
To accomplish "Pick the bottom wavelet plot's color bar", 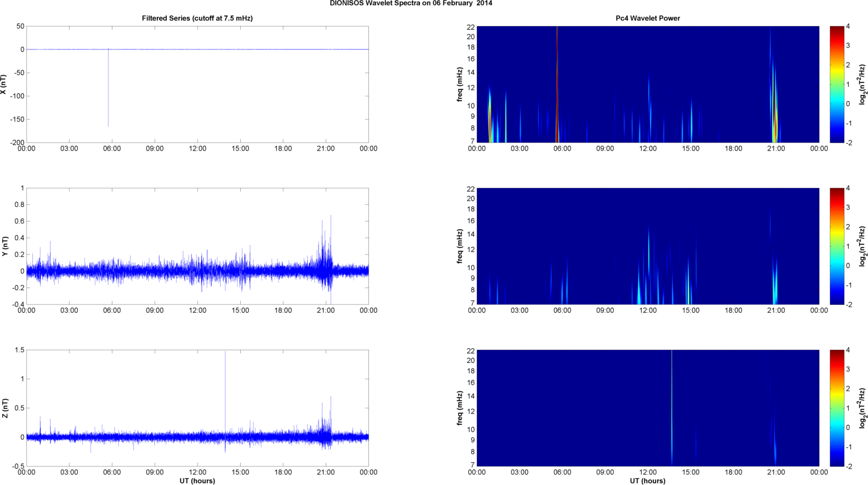I will coord(837,408).
